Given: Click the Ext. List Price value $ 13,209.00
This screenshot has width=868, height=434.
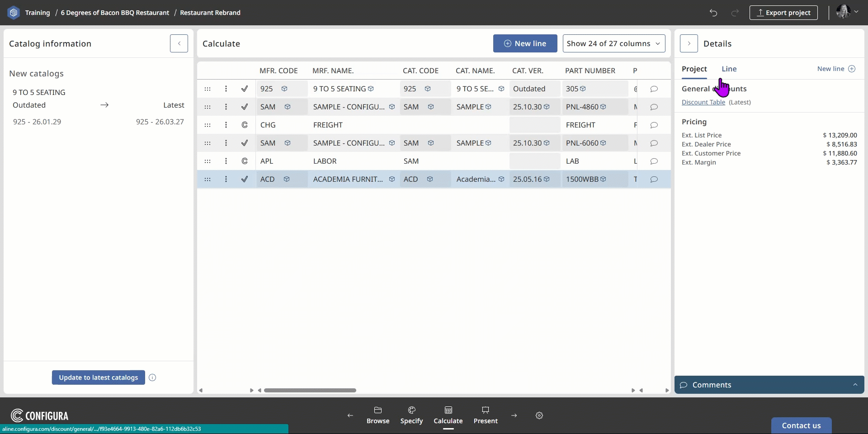Looking at the screenshot, I should [840, 135].
